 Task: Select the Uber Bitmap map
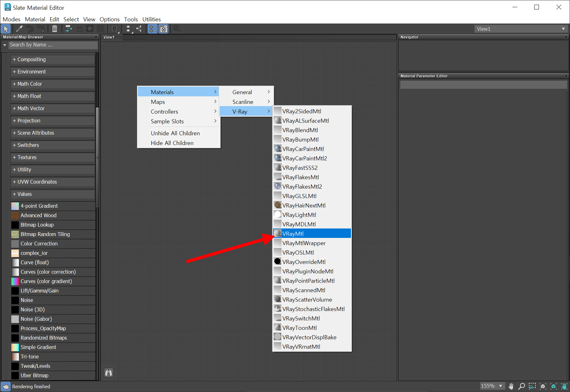pos(53,376)
